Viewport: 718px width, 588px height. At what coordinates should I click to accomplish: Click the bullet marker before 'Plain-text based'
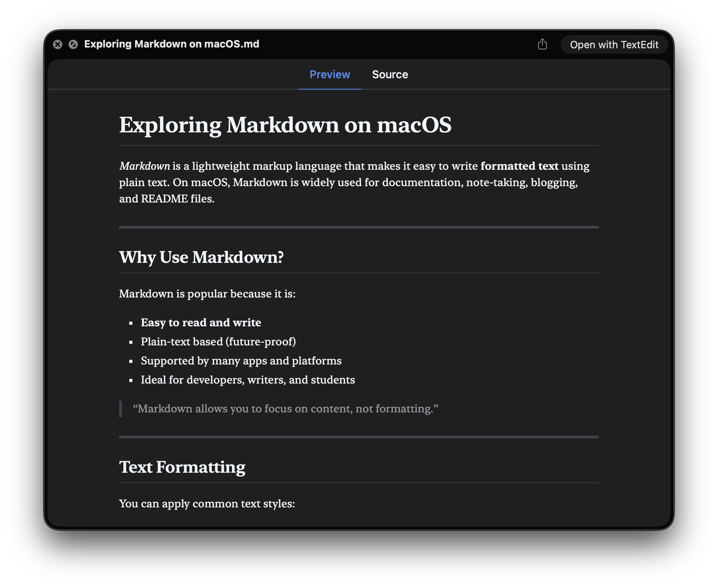click(x=130, y=342)
